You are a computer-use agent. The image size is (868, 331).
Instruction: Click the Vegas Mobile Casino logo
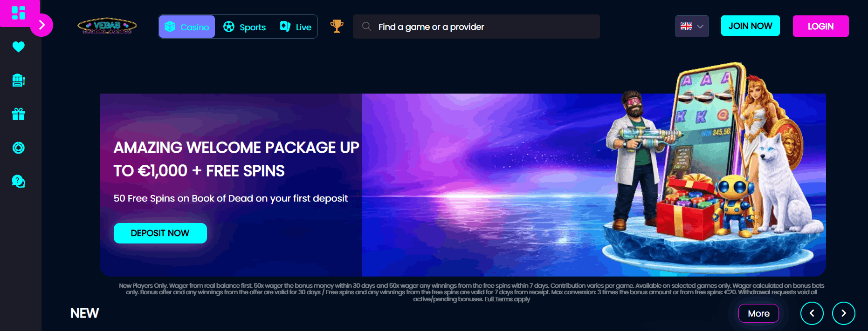[107, 26]
